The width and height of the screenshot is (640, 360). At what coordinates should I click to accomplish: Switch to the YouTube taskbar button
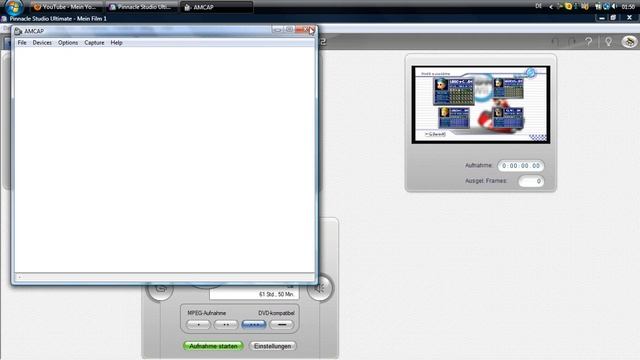coord(67,7)
